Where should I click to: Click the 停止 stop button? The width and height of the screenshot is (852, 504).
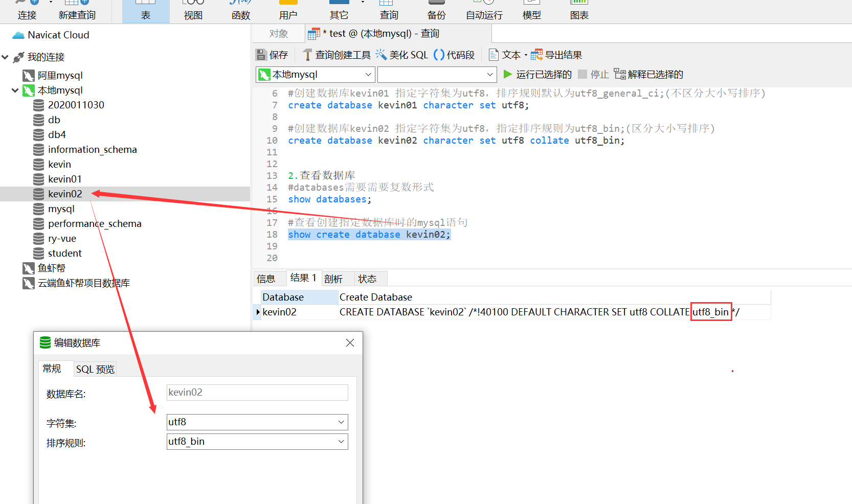pyautogui.click(x=593, y=75)
